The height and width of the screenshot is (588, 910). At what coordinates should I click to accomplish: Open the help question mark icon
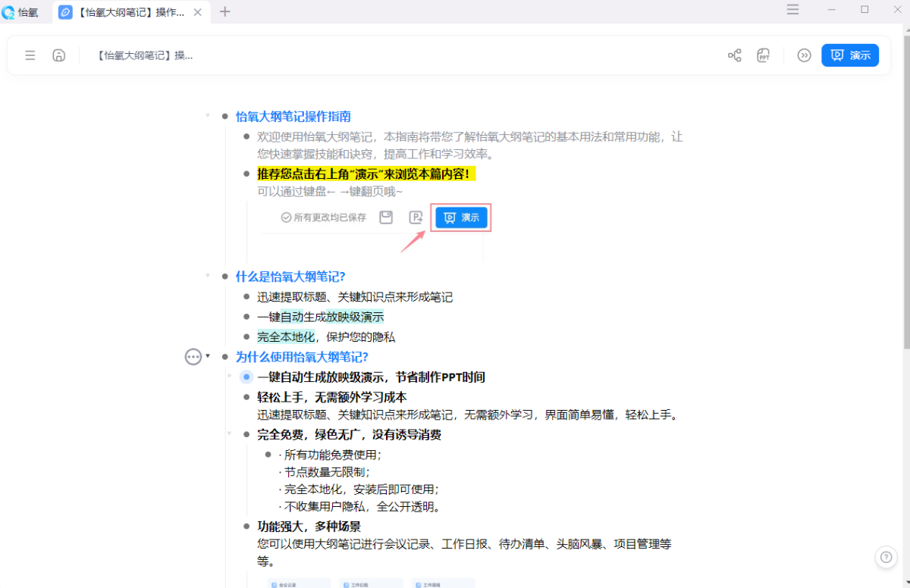click(x=885, y=557)
